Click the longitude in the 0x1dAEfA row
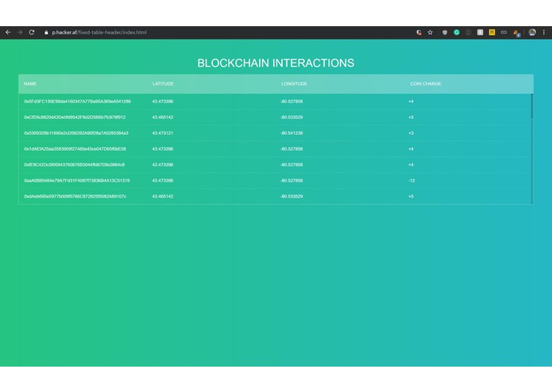This screenshot has height=392, width=552. tap(291, 148)
